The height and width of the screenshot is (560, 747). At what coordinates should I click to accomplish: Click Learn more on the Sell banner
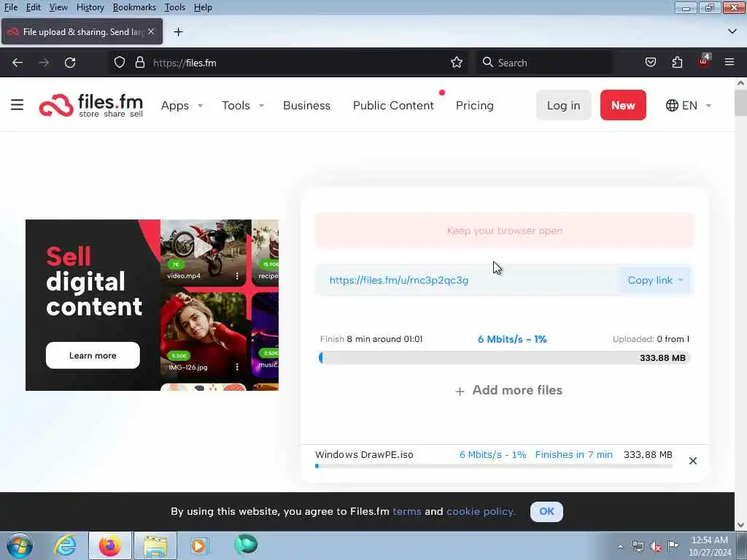click(x=93, y=355)
